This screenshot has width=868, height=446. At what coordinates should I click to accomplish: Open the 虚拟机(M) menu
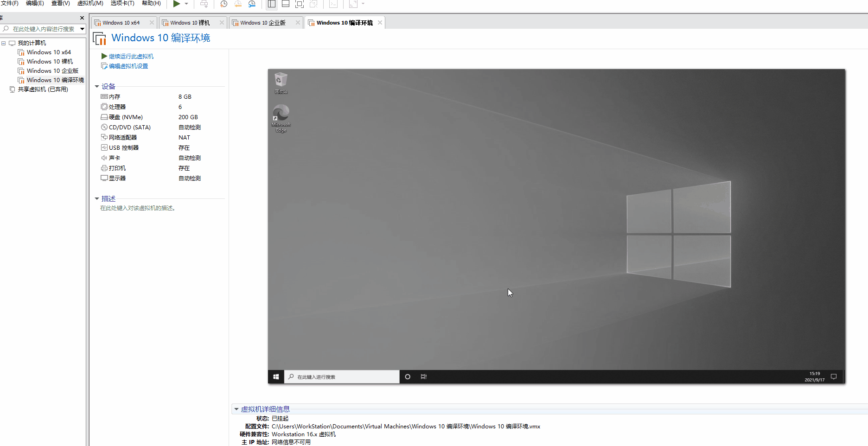click(90, 3)
